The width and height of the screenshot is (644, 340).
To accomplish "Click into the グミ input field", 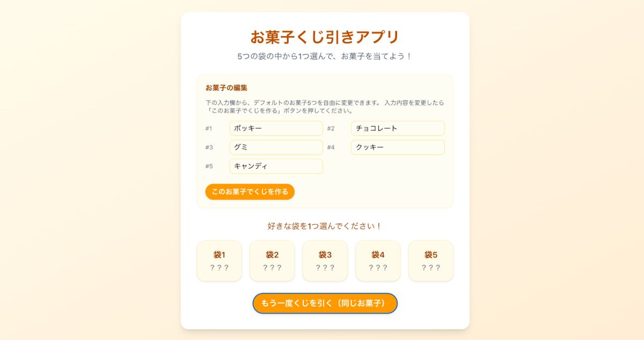I will pos(276,147).
